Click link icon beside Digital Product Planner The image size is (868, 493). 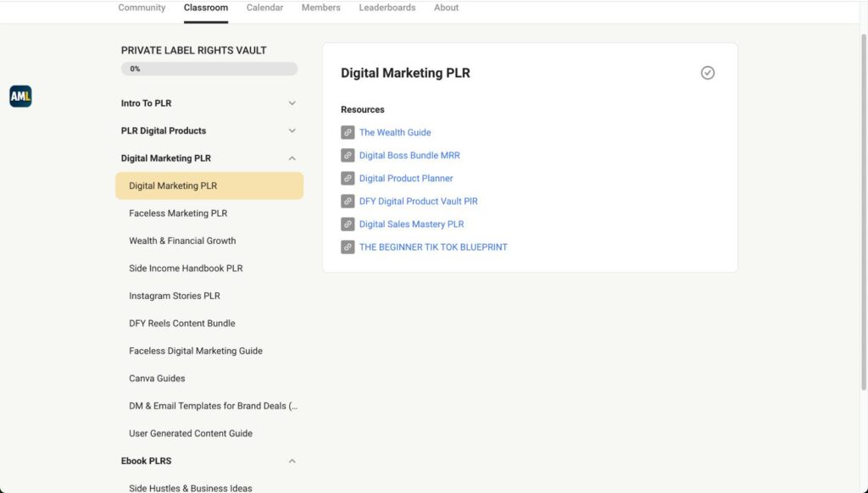pos(348,178)
